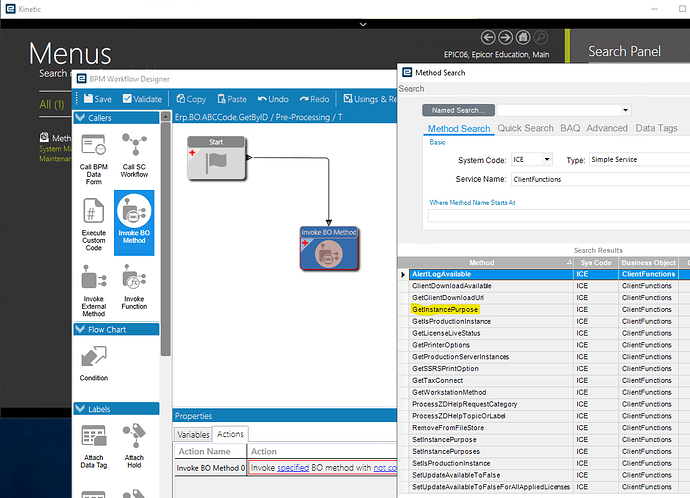The image size is (690, 498).
Task: Click the Service Name input field
Action: pos(600,179)
